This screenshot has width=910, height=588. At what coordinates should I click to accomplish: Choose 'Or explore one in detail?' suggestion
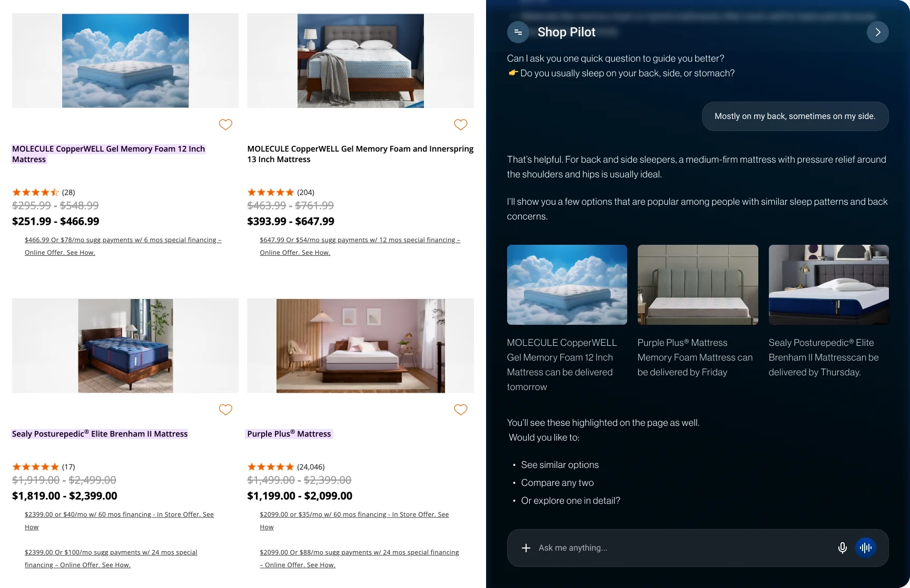pos(570,501)
